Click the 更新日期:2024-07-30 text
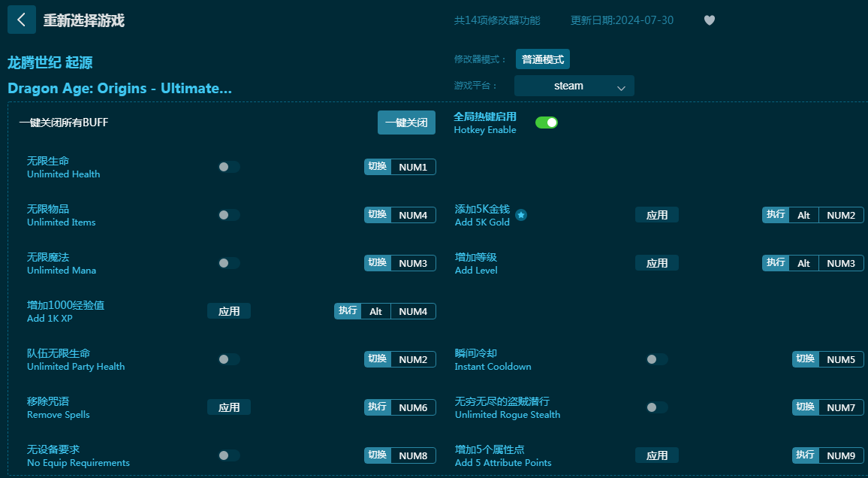868x478 pixels. [622, 20]
